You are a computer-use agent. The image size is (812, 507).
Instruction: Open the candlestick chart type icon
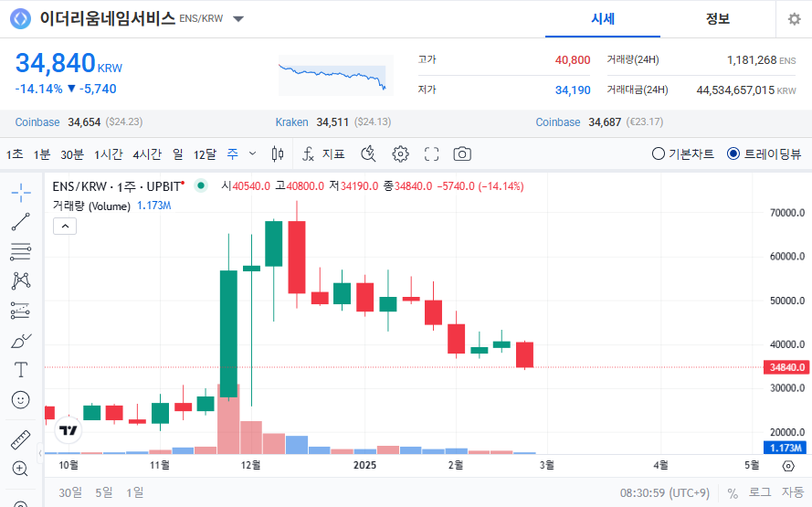(278, 153)
